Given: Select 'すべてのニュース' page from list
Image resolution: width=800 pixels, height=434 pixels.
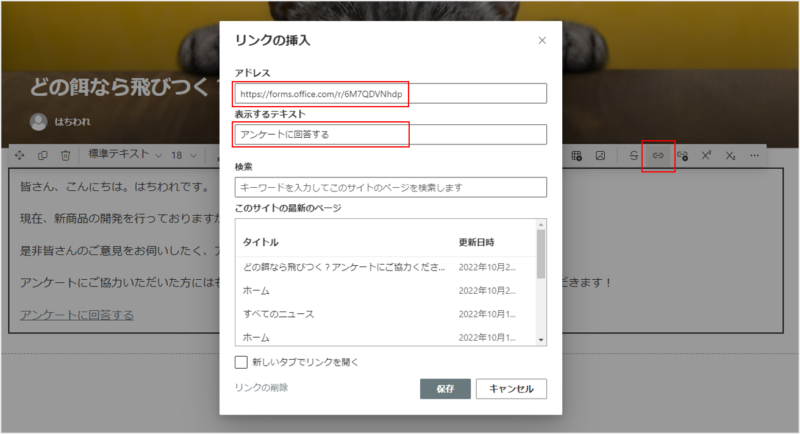Looking at the screenshot, I should pos(278,314).
